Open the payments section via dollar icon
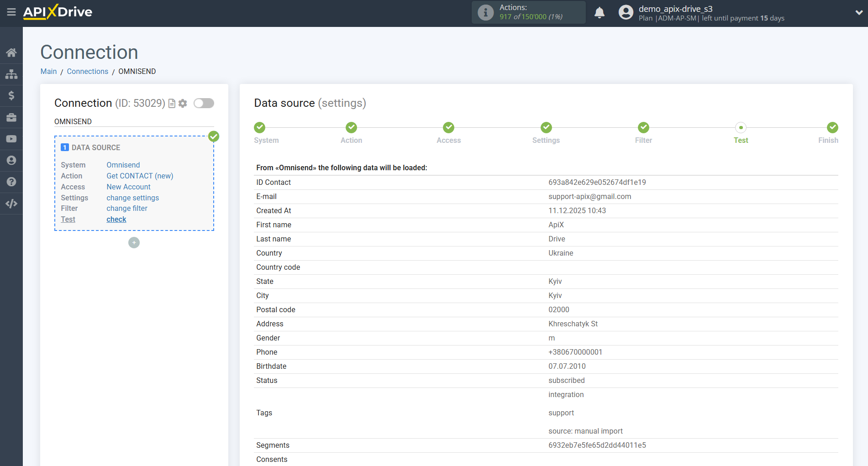The height and width of the screenshot is (466, 868). [11, 95]
